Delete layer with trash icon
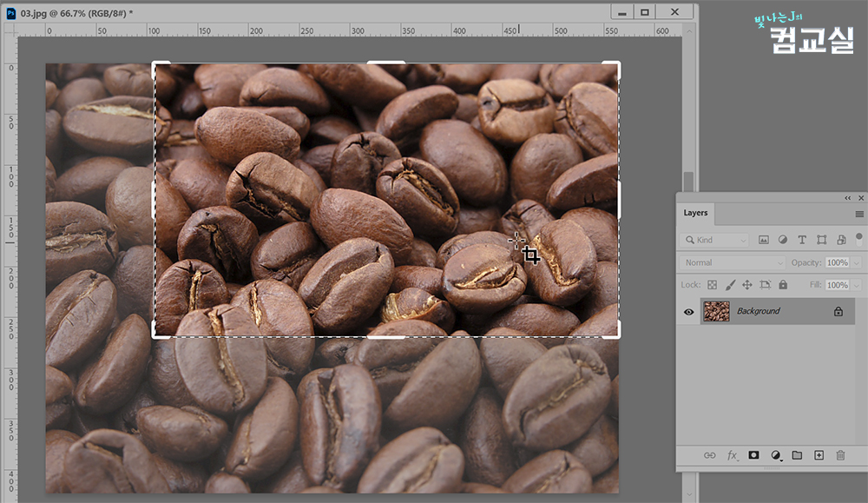868x503 pixels. point(840,455)
